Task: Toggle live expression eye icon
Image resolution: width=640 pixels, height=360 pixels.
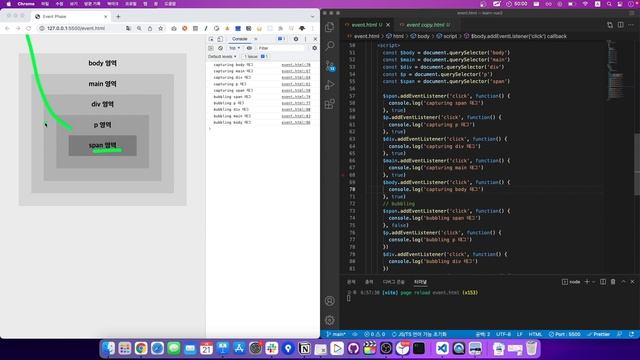Action: click(249, 48)
